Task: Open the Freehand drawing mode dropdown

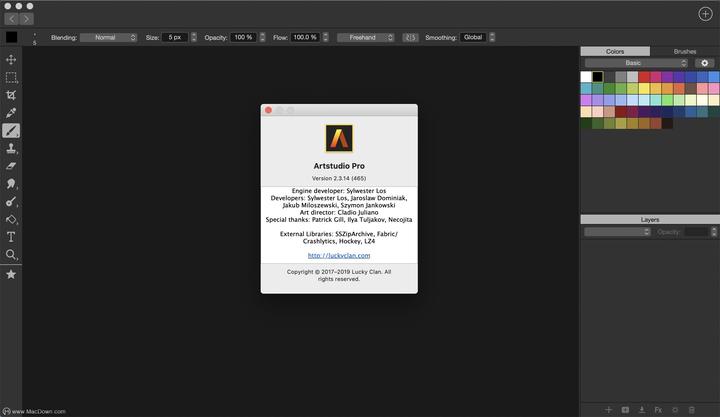Action: 366,38
